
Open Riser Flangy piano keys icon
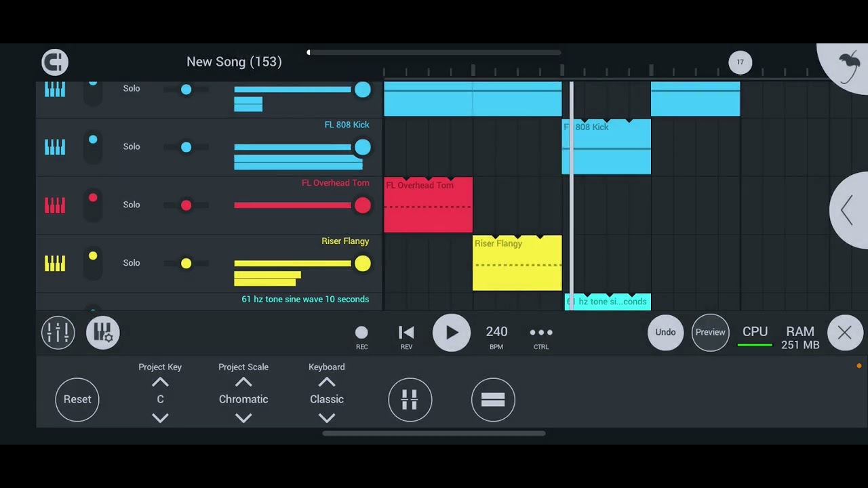click(x=55, y=264)
